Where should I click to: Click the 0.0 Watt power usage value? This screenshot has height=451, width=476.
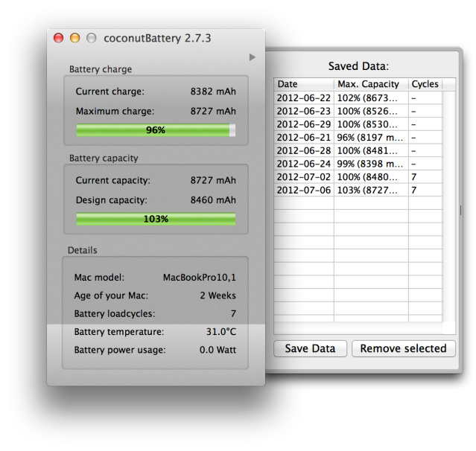click(x=218, y=350)
